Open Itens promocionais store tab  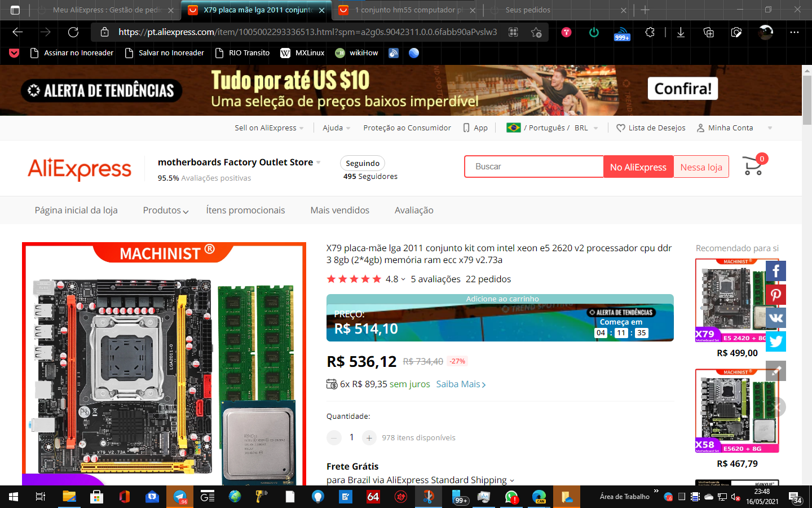coord(245,211)
